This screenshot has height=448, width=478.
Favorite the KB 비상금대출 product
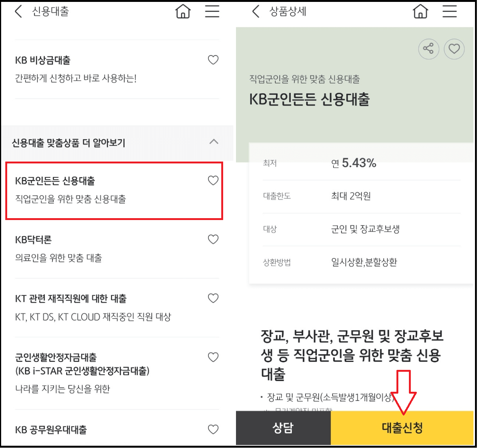pyautogui.click(x=213, y=60)
